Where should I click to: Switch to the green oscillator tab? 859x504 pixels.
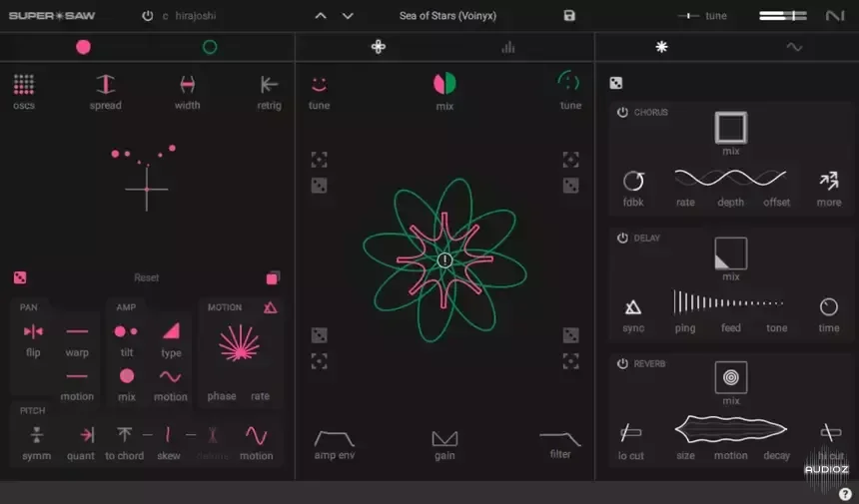point(210,47)
